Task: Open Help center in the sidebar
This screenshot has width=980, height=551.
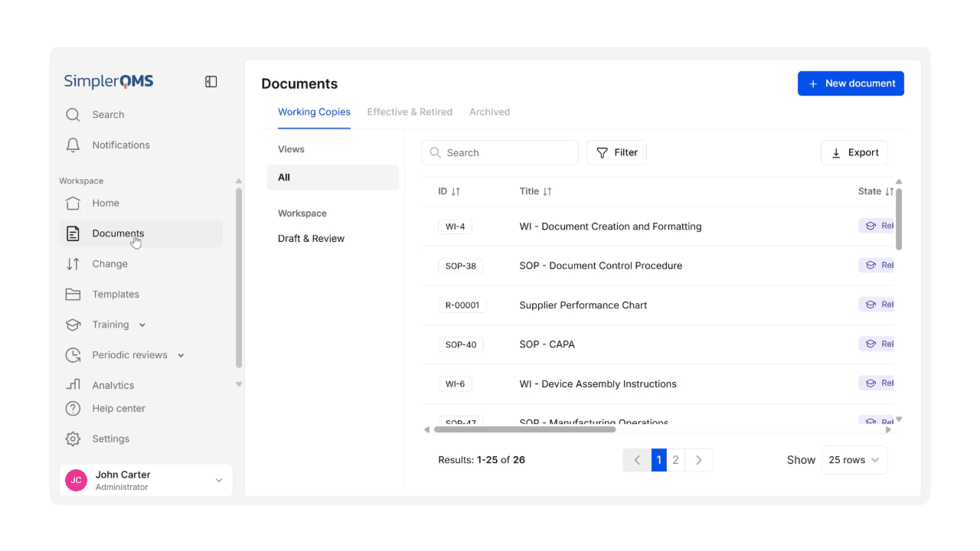Action: tap(119, 409)
